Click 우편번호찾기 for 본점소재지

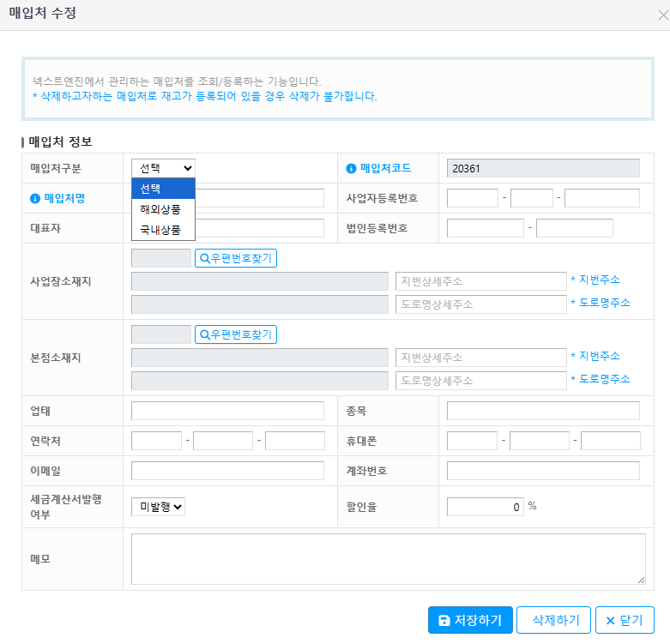click(x=236, y=334)
